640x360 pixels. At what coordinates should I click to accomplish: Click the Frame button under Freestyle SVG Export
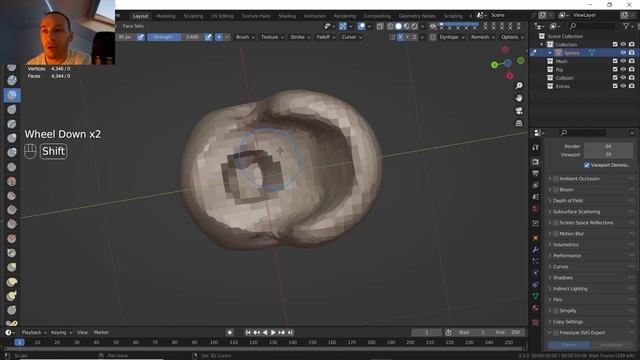(x=569, y=345)
